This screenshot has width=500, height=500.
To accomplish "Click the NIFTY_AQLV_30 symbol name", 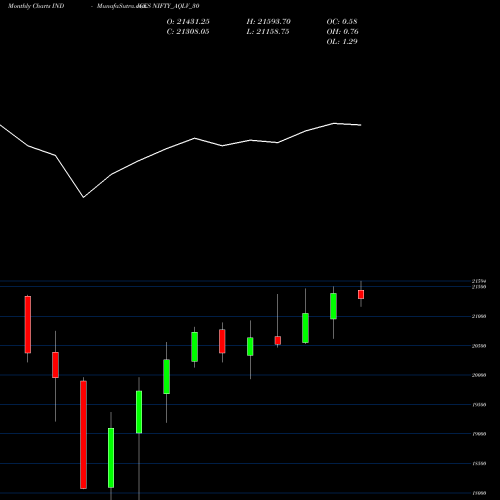I will pos(176,6).
